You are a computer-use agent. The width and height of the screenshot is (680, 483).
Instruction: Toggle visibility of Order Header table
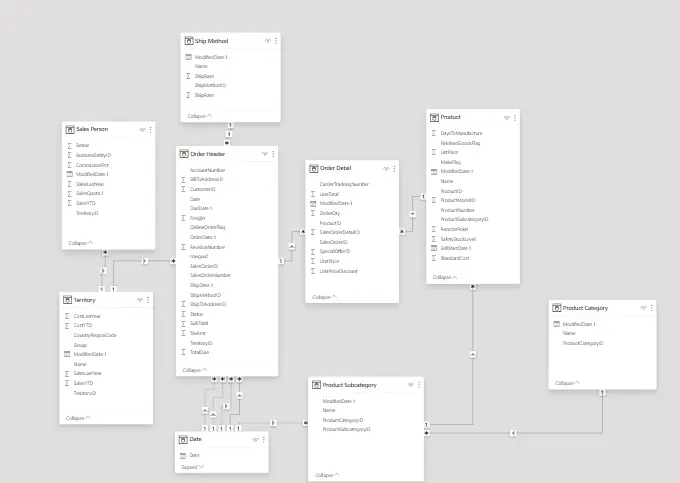pos(265,154)
